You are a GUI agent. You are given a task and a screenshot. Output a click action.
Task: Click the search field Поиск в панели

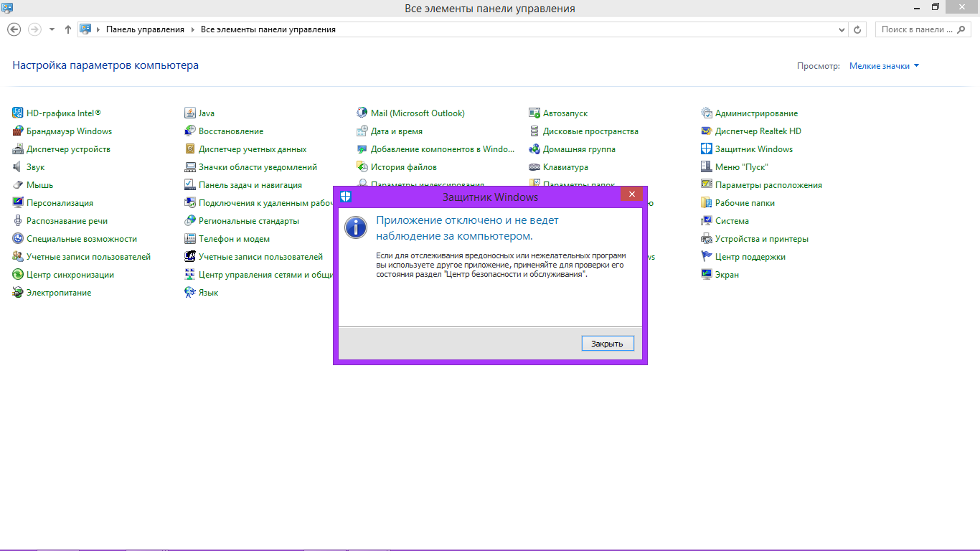coord(918,29)
